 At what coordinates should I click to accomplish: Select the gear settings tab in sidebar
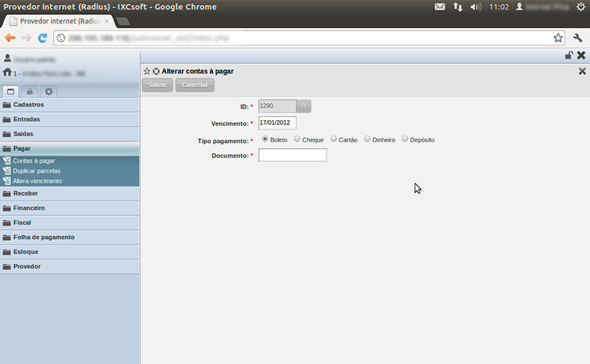pos(49,91)
